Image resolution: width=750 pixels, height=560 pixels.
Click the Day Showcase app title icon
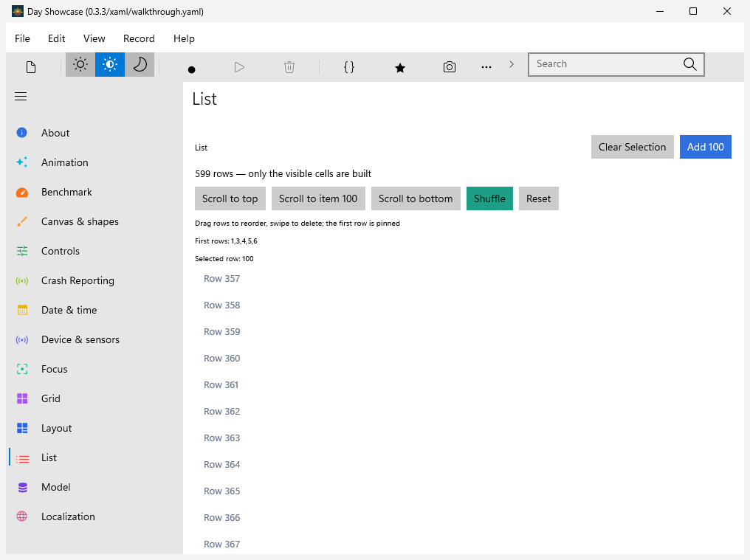(x=18, y=12)
